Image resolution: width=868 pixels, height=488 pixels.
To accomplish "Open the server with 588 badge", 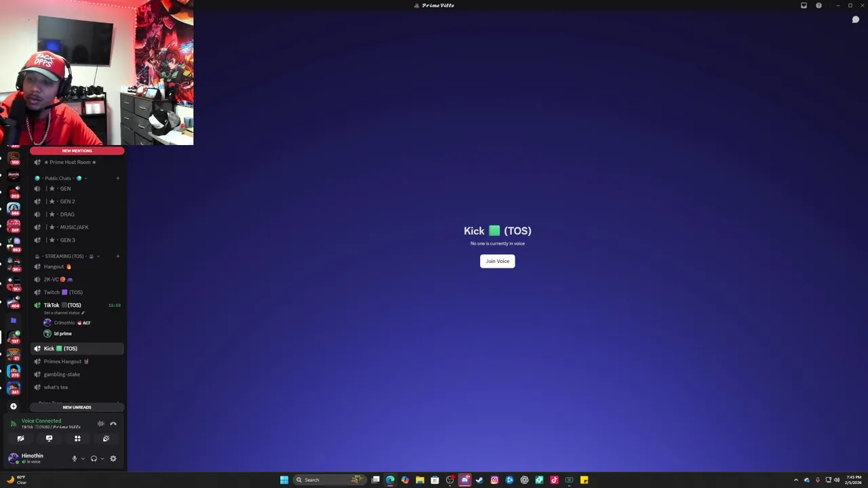I will (x=14, y=208).
